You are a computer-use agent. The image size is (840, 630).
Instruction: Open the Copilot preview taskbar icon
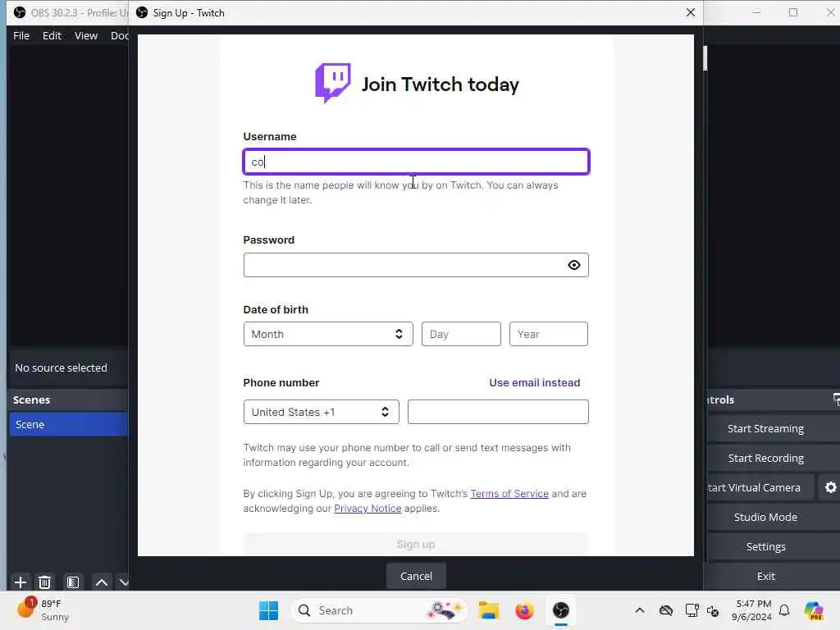coord(814,610)
